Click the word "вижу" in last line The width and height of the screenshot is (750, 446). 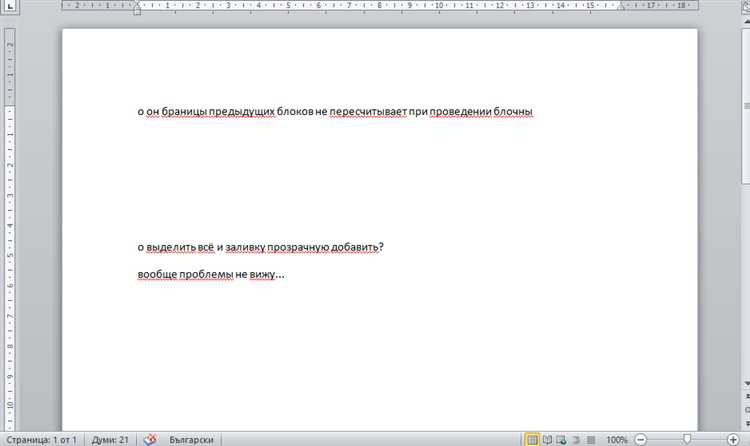(x=263, y=275)
